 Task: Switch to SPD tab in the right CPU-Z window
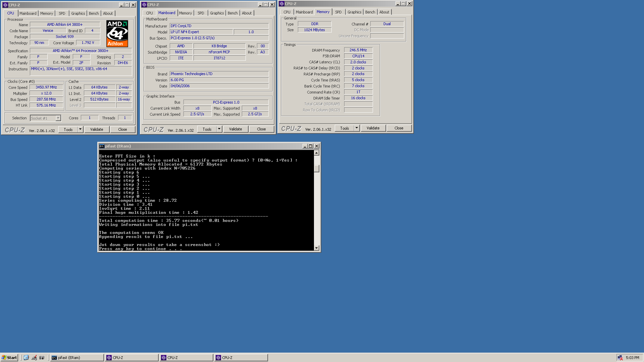(x=338, y=12)
